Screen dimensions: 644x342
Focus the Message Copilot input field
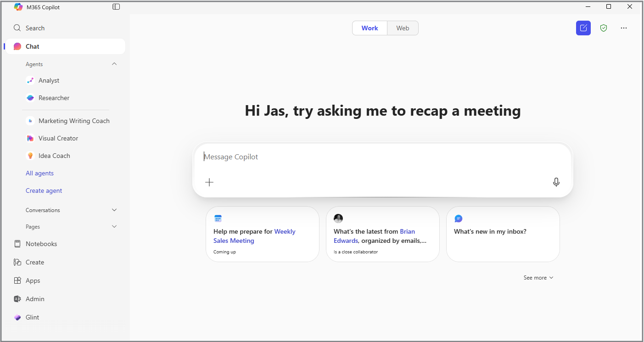tap(382, 157)
